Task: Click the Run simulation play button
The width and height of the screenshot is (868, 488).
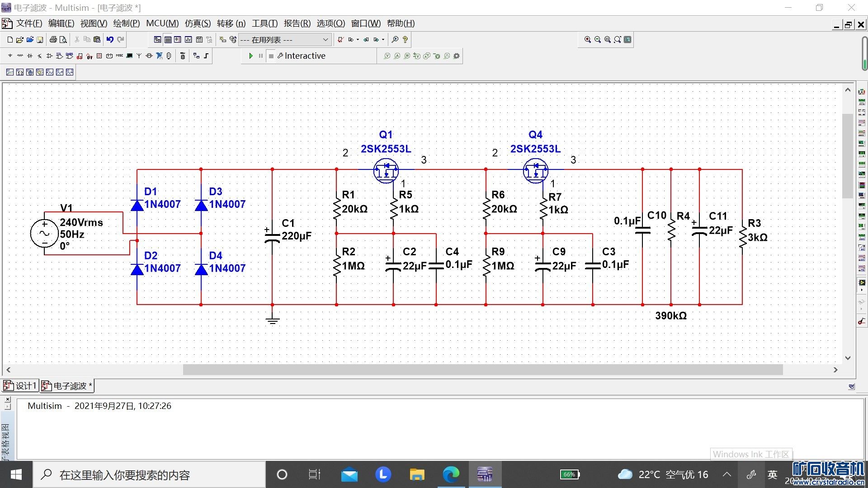Action: (x=251, y=56)
